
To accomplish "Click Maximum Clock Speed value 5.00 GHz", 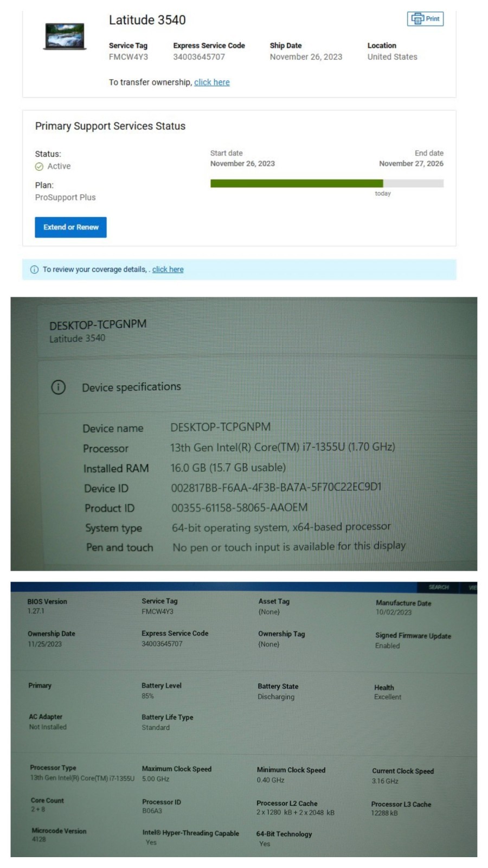I will pos(156,779).
